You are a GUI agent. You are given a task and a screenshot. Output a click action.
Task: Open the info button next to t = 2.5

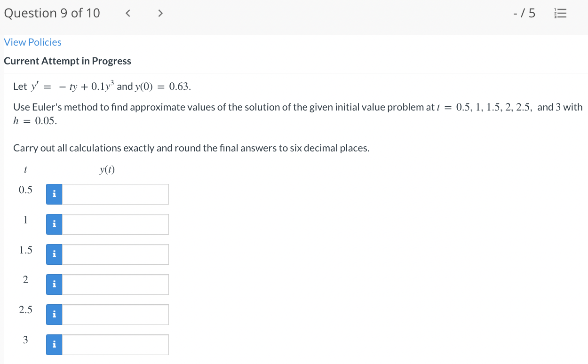click(54, 314)
